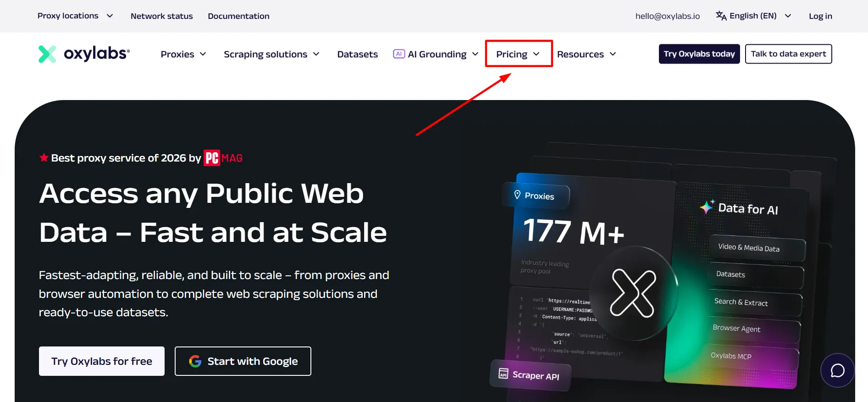
Task: Click the sparkle icon next to Data for AI
Action: click(x=707, y=207)
